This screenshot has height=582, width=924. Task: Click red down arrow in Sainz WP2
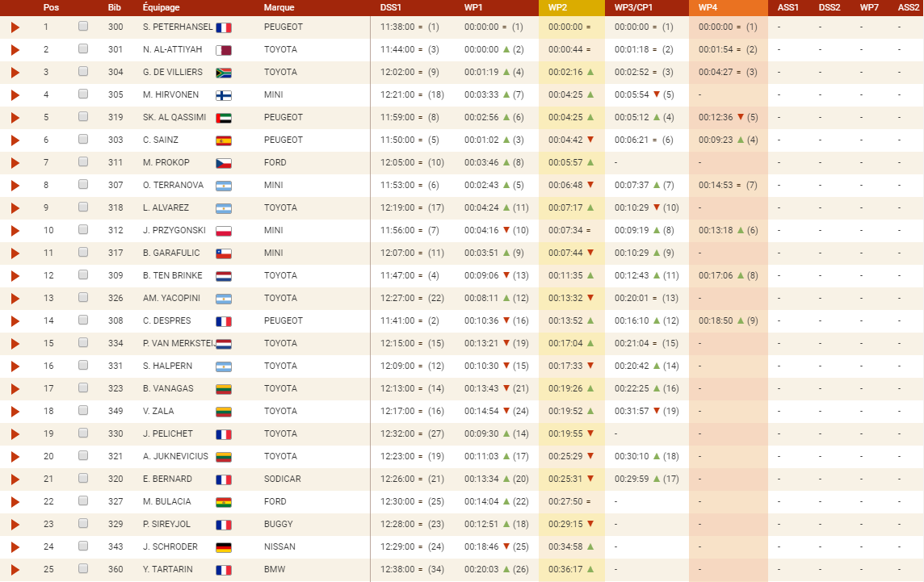tap(590, 140)
